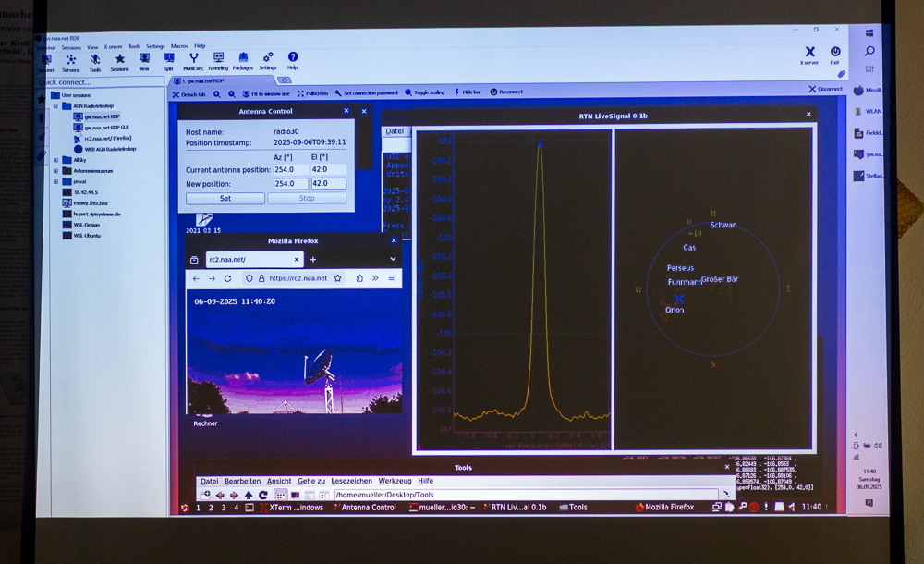Open the Servers toolbar icon

[70, 61]
